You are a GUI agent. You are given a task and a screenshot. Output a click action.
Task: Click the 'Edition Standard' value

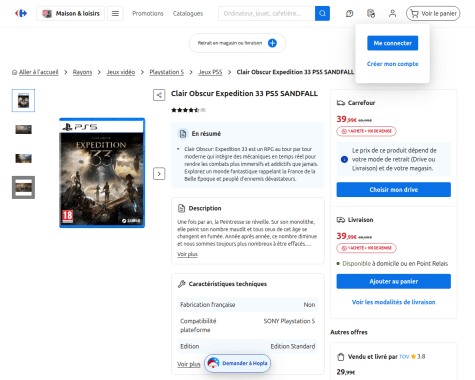click(x=293, y=346)
